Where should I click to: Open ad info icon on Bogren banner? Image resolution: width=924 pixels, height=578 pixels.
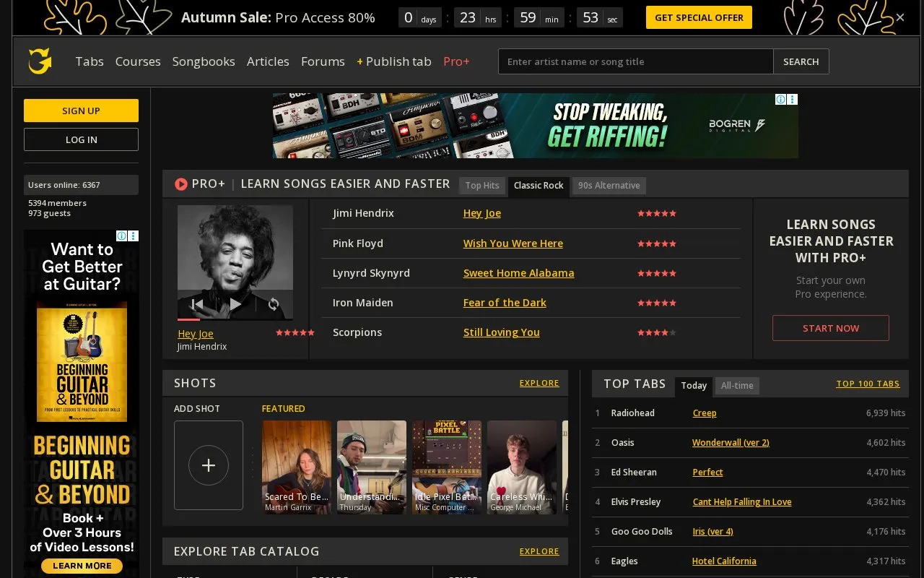[780, 100]
